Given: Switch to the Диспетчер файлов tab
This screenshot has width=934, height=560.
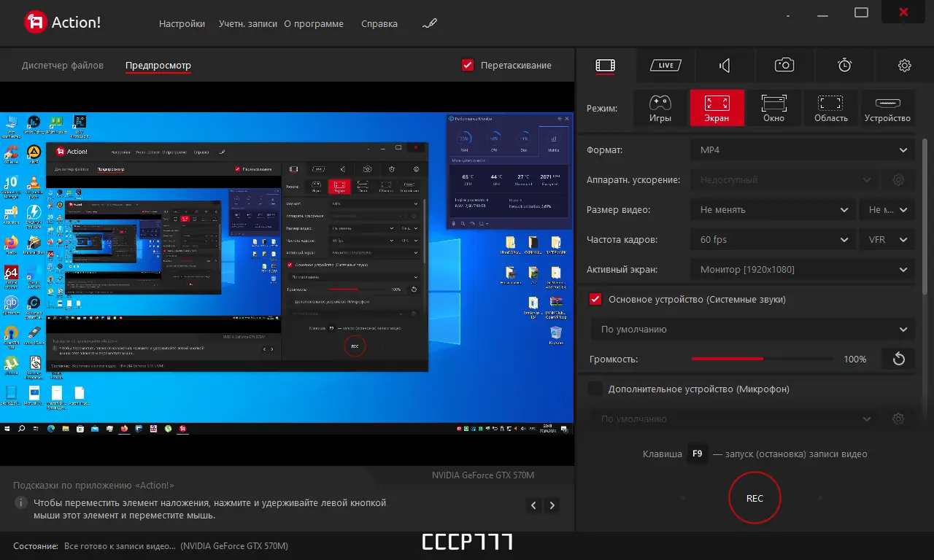Looking at the screenshot, I should click(63, 65).
